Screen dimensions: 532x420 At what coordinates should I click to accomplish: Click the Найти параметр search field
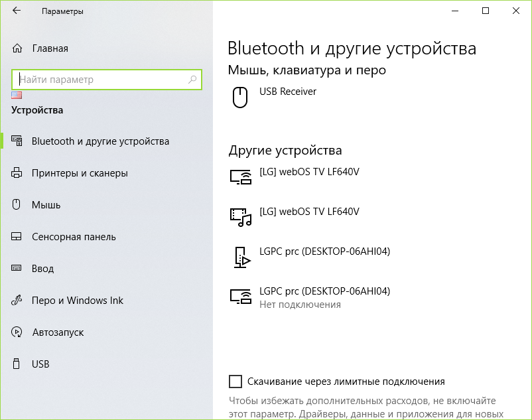coord(107,80)
